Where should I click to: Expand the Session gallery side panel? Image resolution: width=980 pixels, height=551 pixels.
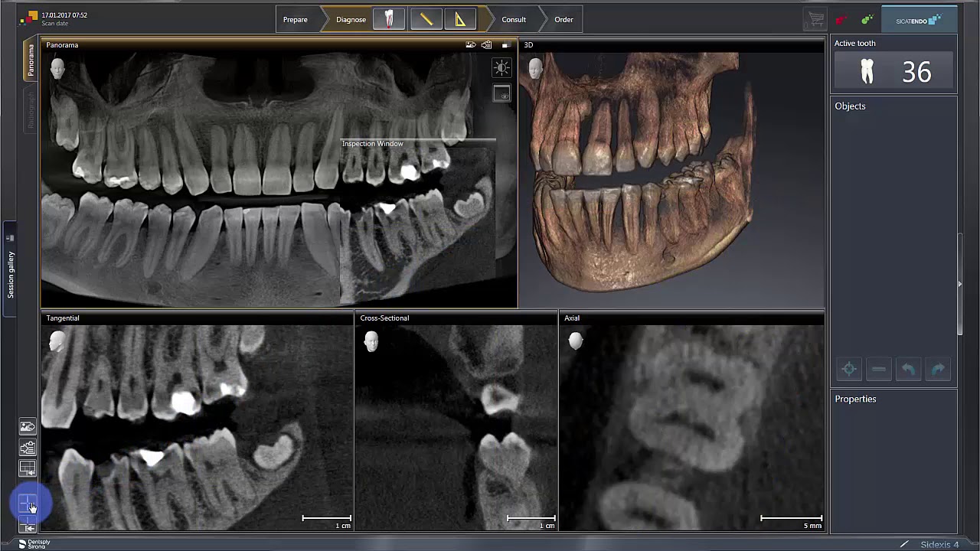(x=11, y=269)
